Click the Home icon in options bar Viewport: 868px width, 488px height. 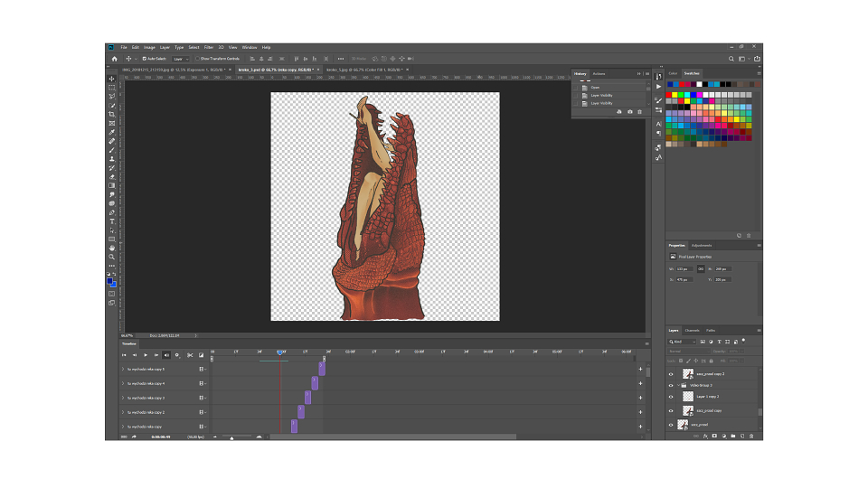pyautogui.click(x=115, y=59)
